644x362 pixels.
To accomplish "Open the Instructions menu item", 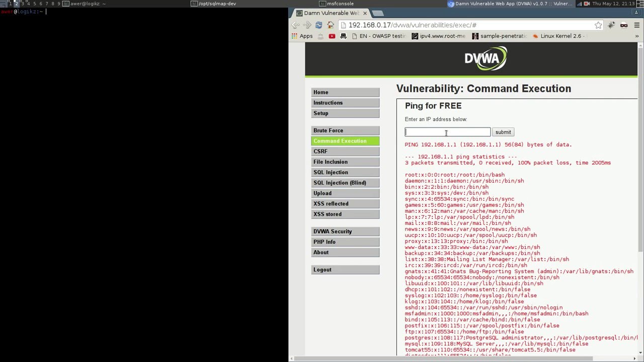I will click(x=345, y=103).
